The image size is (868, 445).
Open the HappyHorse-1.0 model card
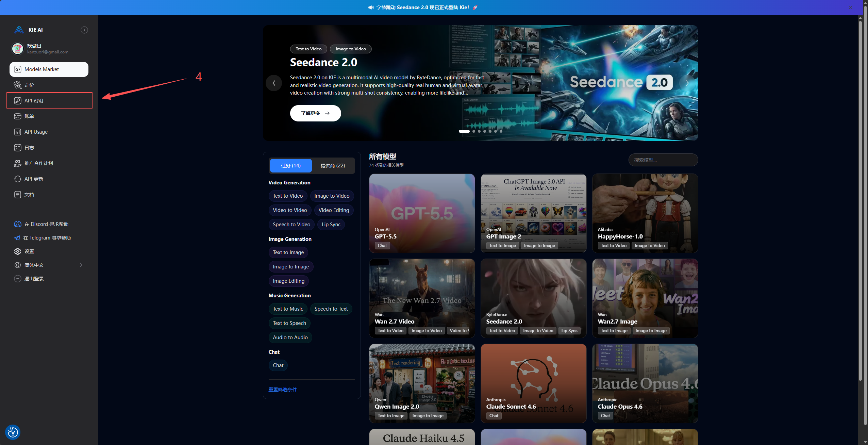(x=645, y=213)
